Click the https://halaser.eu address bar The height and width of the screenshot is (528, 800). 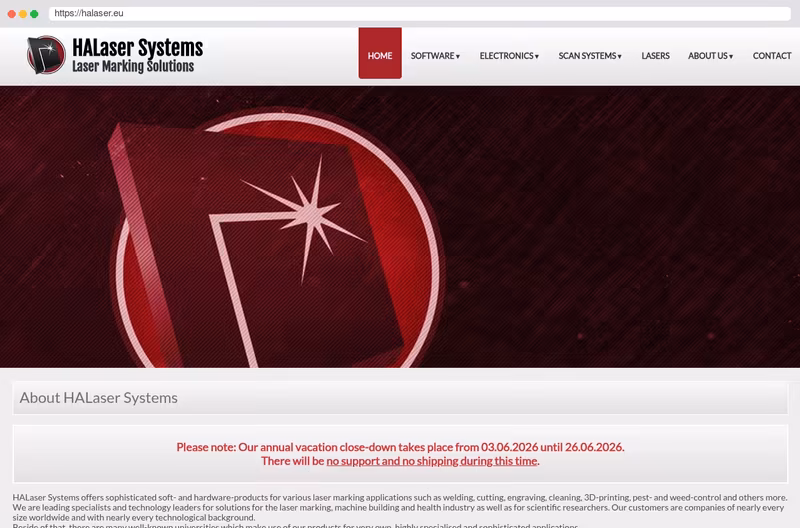pos(419,13)
